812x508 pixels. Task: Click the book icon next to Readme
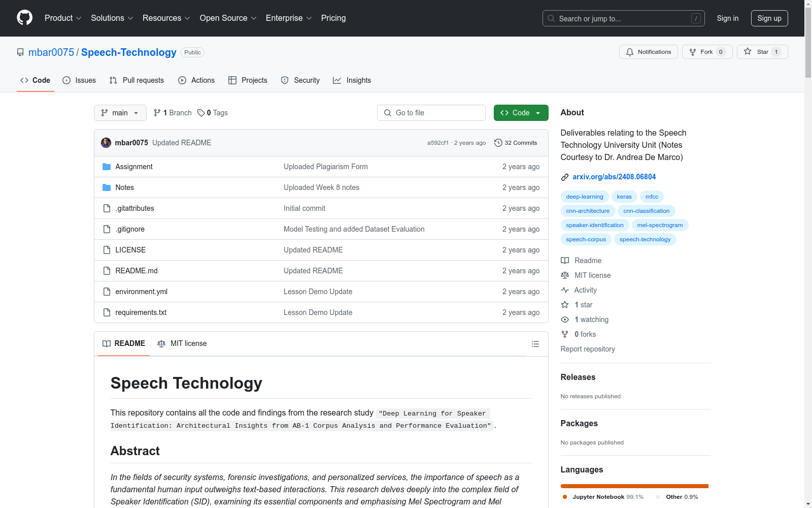coord(565,261)
